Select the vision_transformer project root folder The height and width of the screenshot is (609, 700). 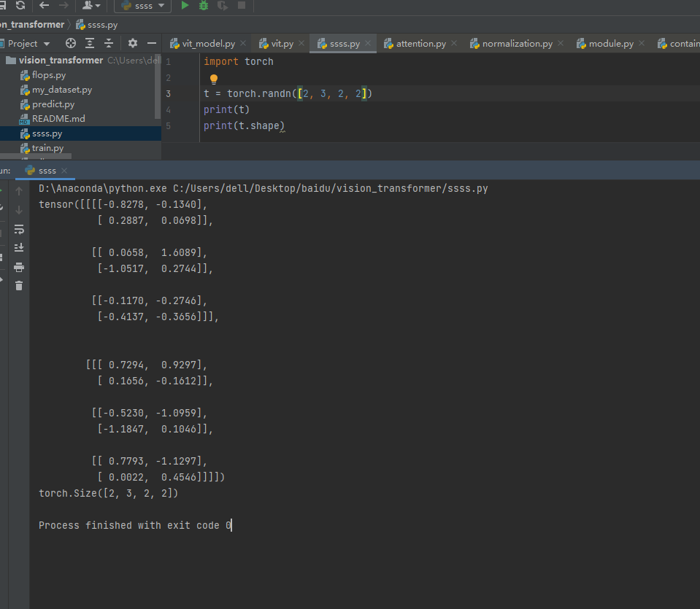(x=61, y=61)
